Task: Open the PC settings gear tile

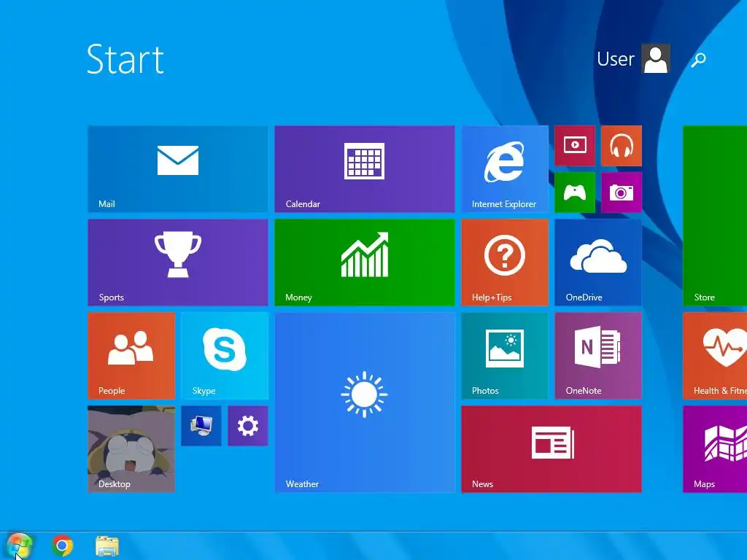Action: pos(248,426)
